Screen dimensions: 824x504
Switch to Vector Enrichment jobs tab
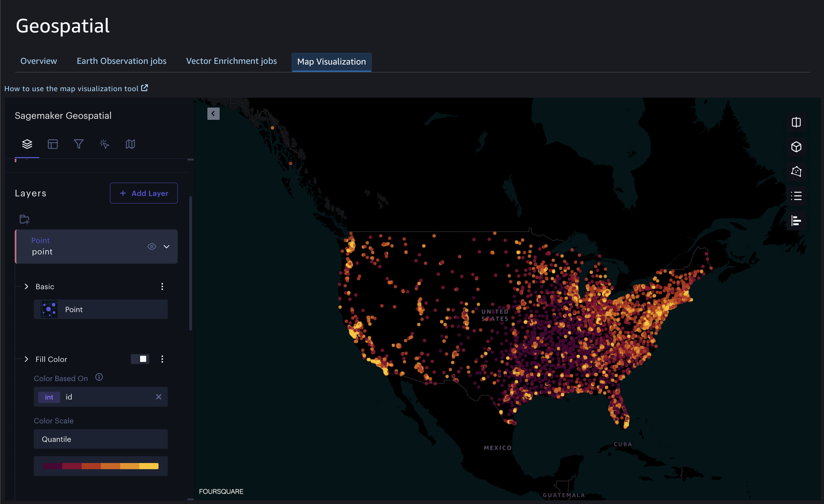point(231,61)
